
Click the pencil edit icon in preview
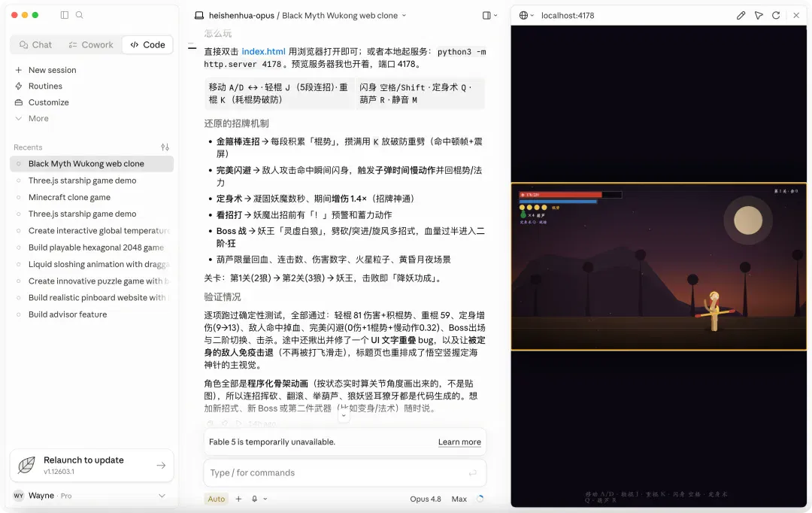[741, 16]
